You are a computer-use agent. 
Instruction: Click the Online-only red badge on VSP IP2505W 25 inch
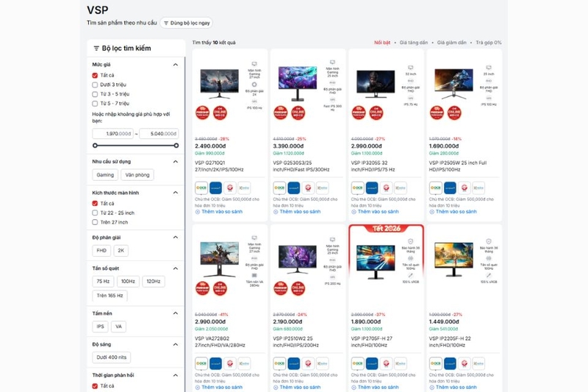click(x=454, y=113)
